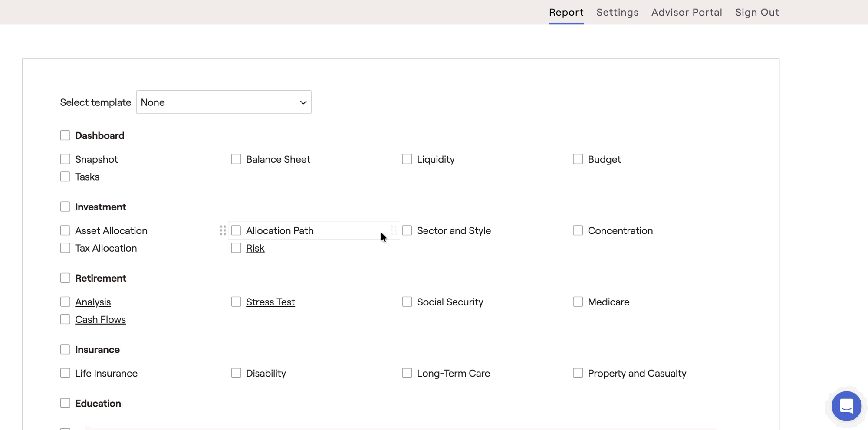Screen dimensions: 868x430
Task: Select the Report tab
Action: point(566,12)
